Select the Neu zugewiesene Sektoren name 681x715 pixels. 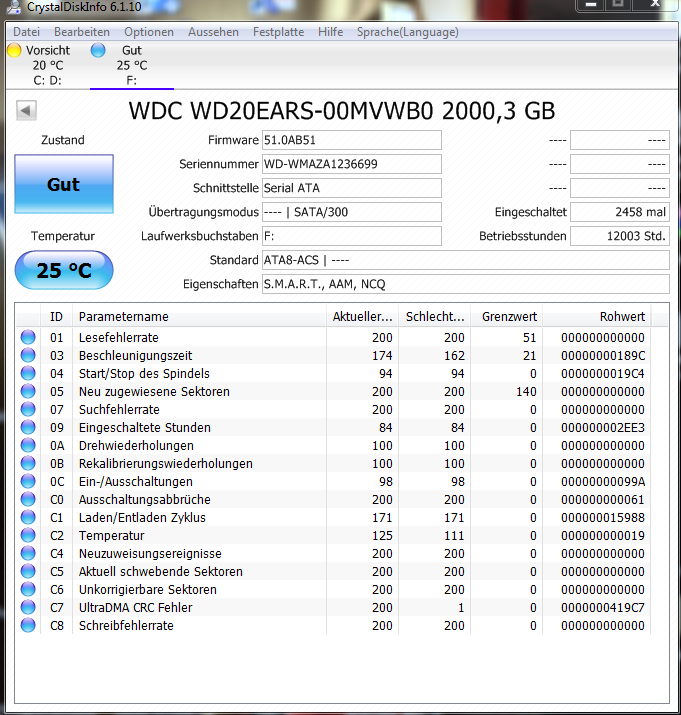click(154, 392)
